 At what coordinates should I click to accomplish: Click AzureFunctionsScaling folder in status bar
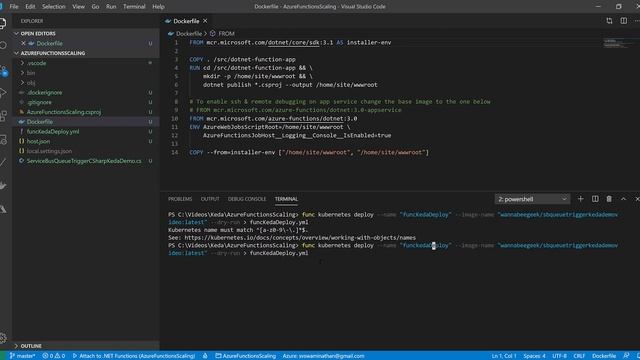[246, 356]
